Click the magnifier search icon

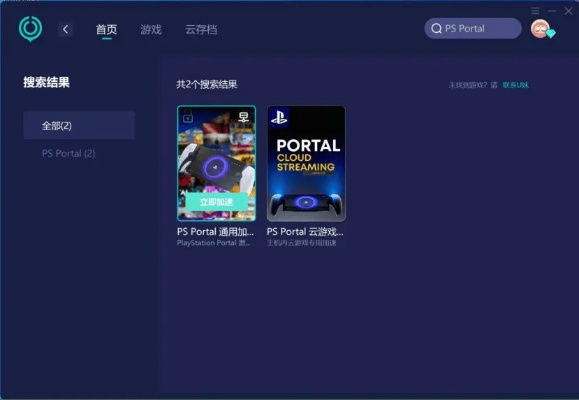pyautogui.click(x=436, y=28)
